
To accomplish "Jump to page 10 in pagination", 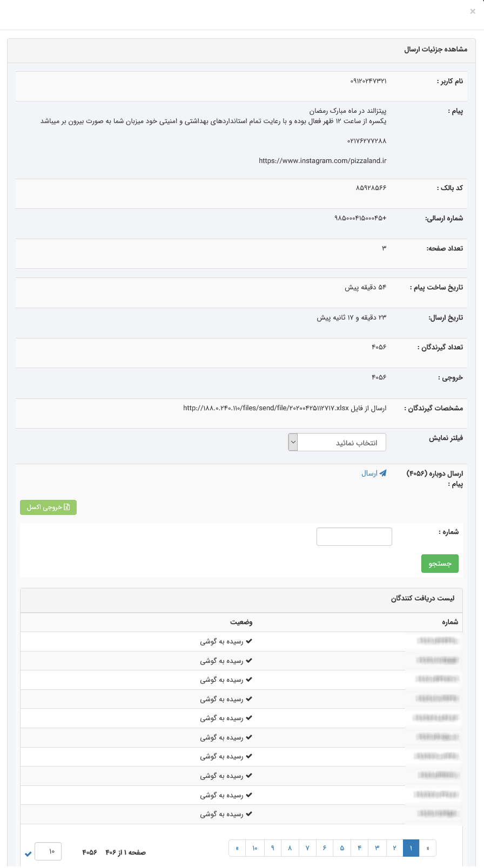I will (x=254, y=848).
